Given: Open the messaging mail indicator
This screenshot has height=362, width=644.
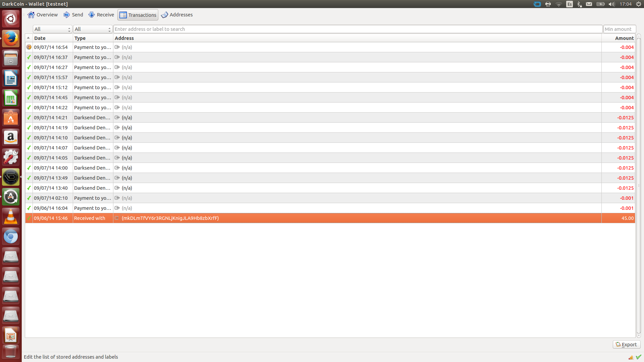Looking at the screenshot, I should [x=589, y=4].
